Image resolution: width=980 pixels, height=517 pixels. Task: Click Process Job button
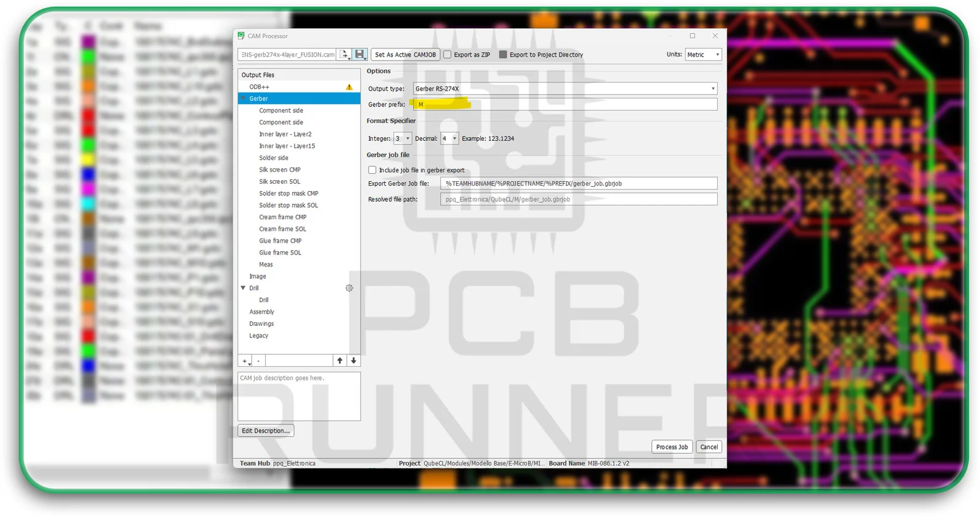pyautogui.click(x=672, y=447)
